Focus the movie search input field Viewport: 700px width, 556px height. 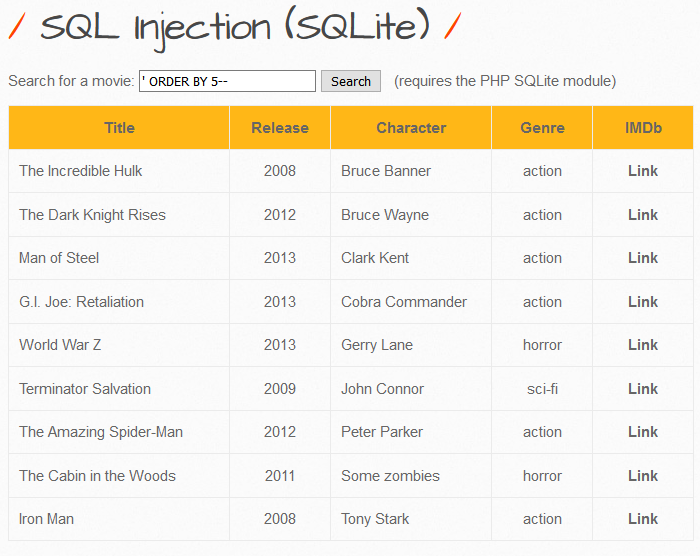tap(227, 81)
